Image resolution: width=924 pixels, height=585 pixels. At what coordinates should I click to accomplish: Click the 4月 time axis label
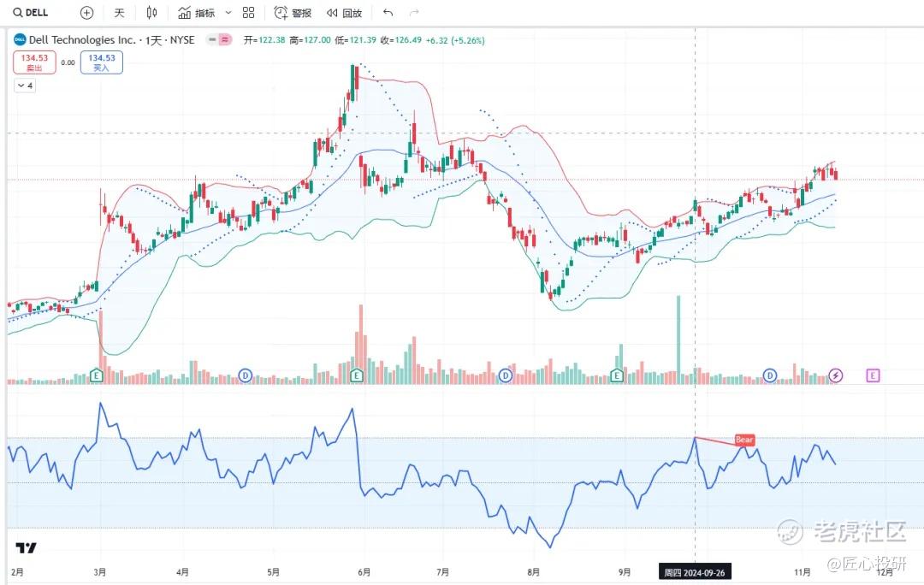183,572
